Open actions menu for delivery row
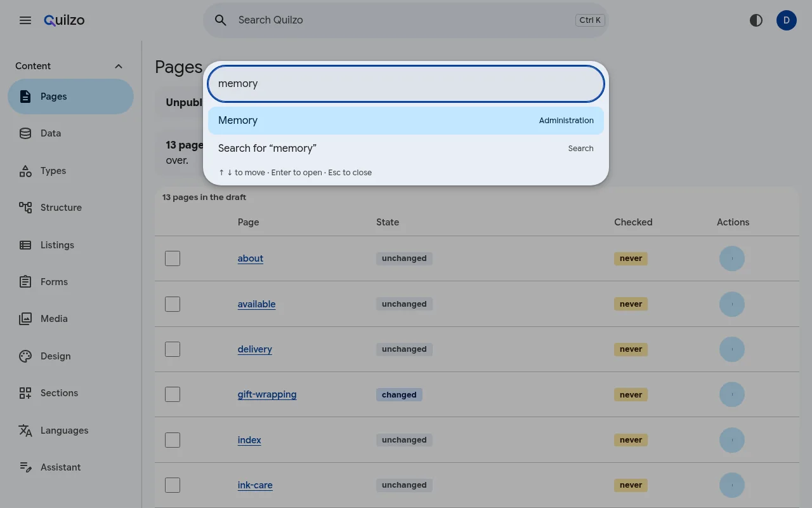 732,349
